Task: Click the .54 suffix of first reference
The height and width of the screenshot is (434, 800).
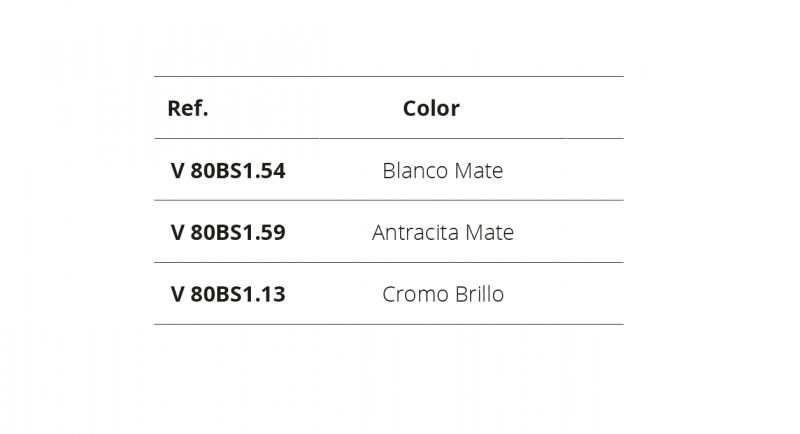Action: (270, 171)
